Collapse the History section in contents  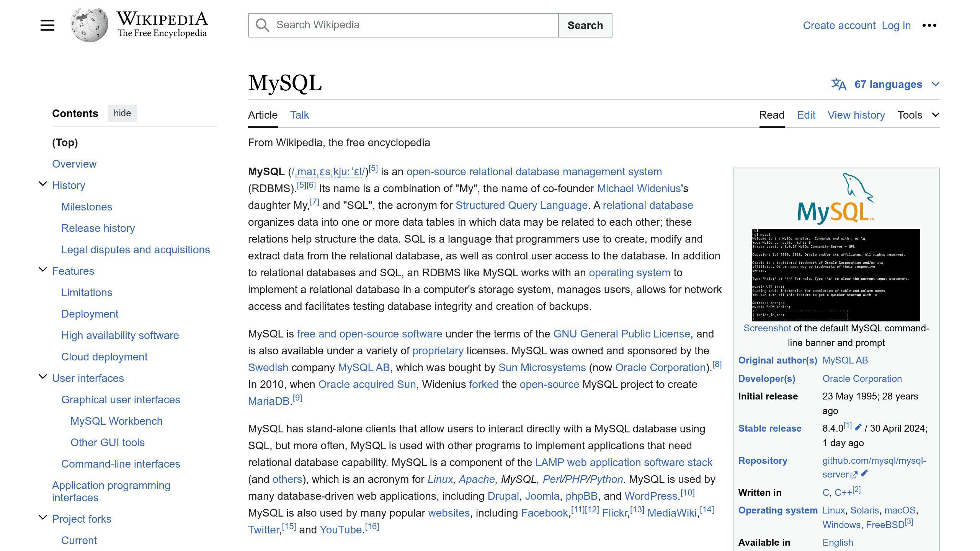tap(43, 184)
